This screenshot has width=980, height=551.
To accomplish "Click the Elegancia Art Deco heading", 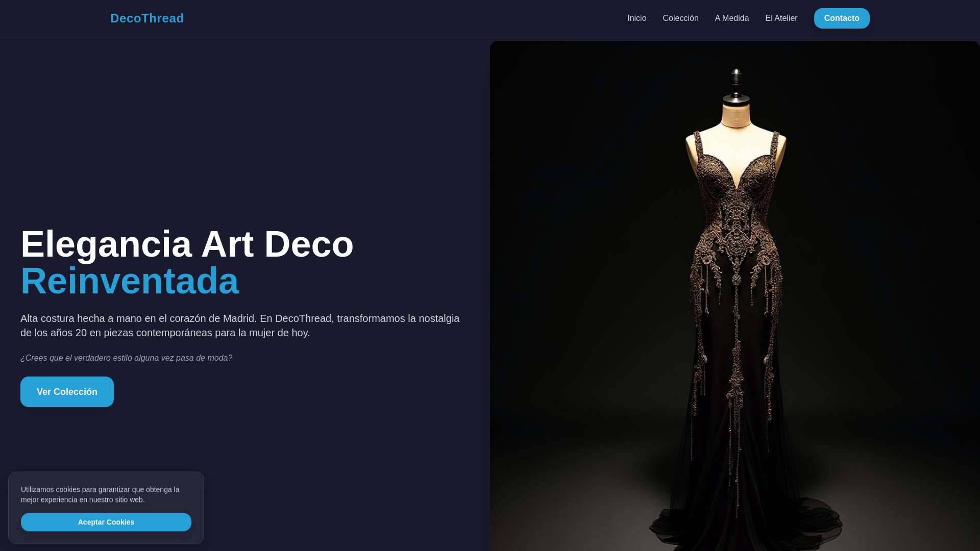I will [187, 244].
